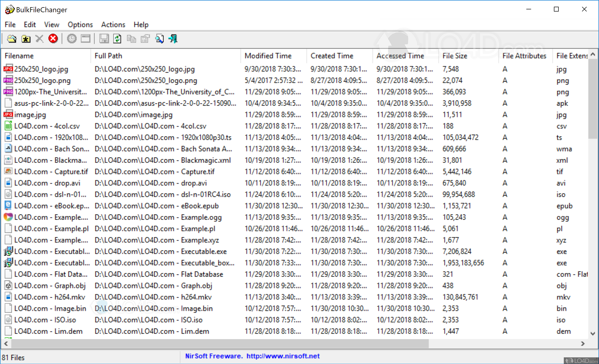Open the Options menu

tap(80, 24)
